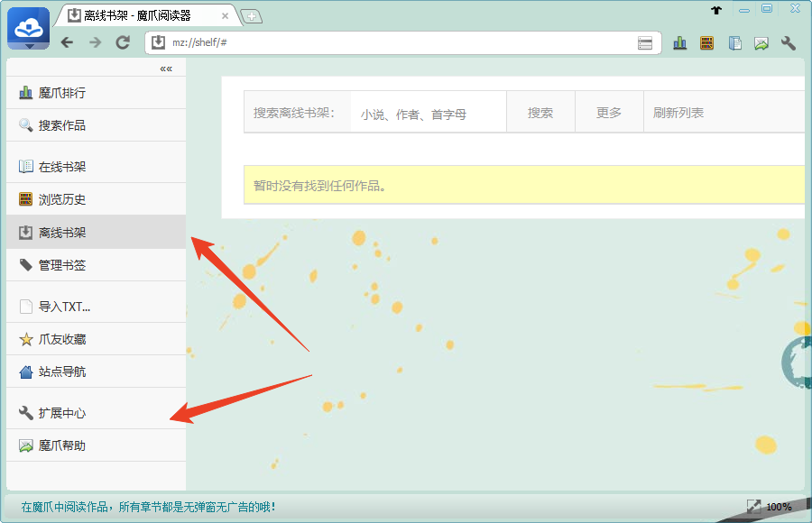Viewport: 812px width, 523px height.
Task: Expand the 更多 search options
Action: coord(609,113)
